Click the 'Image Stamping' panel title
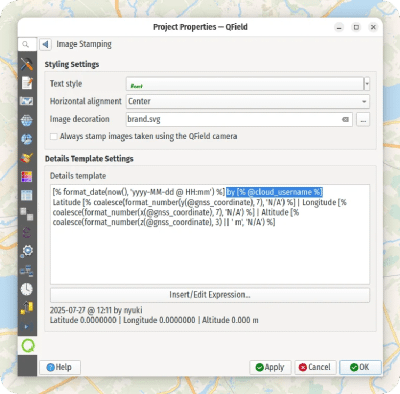Screen dimensions: 400x394 [84, 44]
